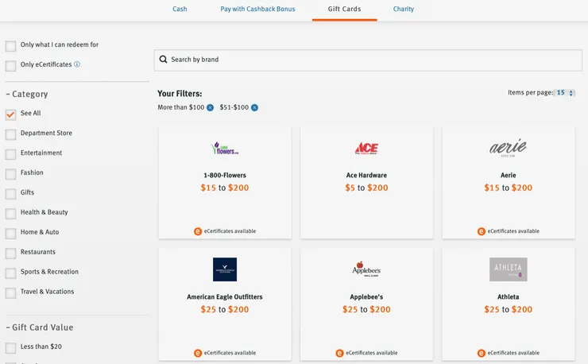
Task: Enable Only what I can redeem for
Action: coord(11,46)
